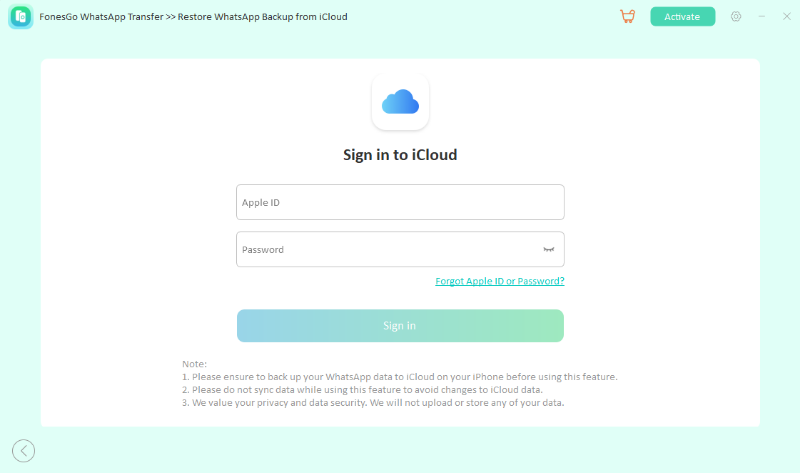Go back with the circular arrow button
The height and width of the screenshot is (473, 800).
(23, 451)
